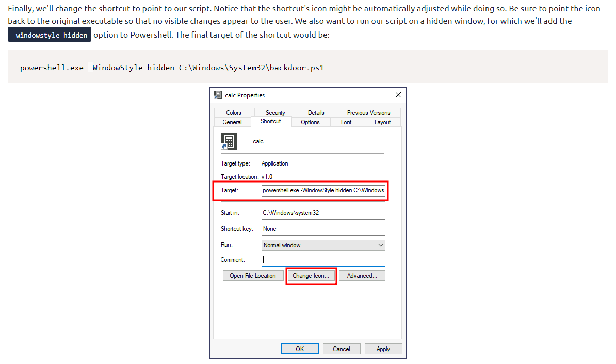Image resolution: width=616 pixels, height=364 pixels.
Task: Click the Change Icon button
Action: click(x=311, y=276)
